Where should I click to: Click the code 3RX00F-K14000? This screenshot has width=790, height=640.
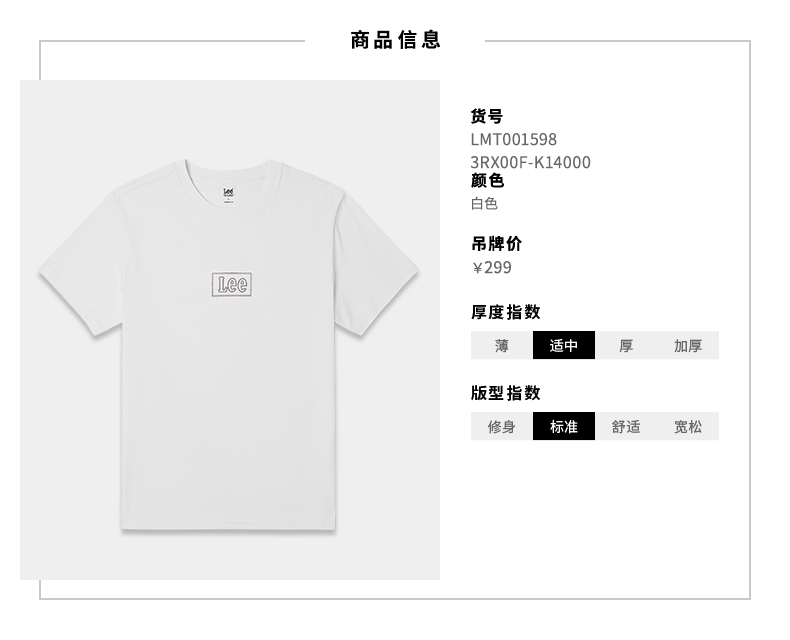tap(531, 162)
